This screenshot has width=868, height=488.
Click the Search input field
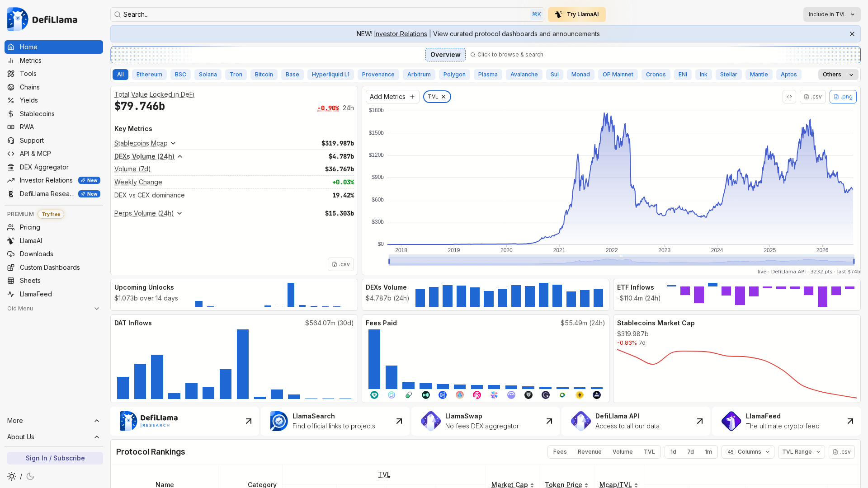327,14
